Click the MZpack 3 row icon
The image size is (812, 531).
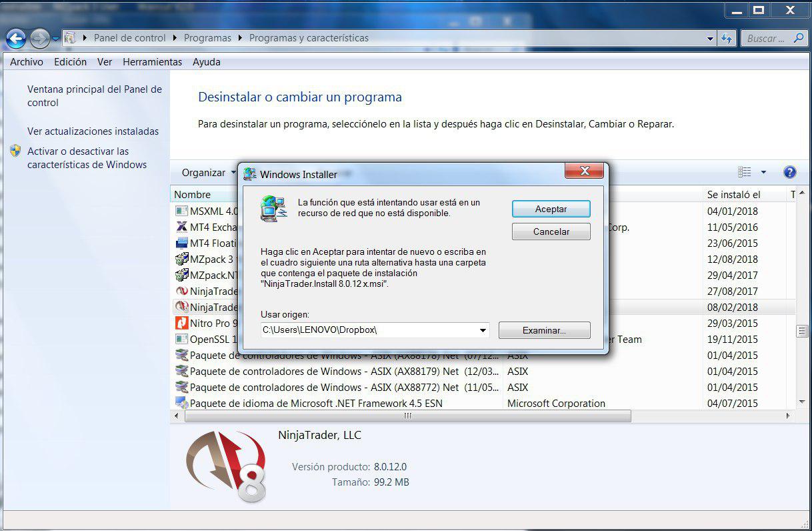tap(181, 259)
